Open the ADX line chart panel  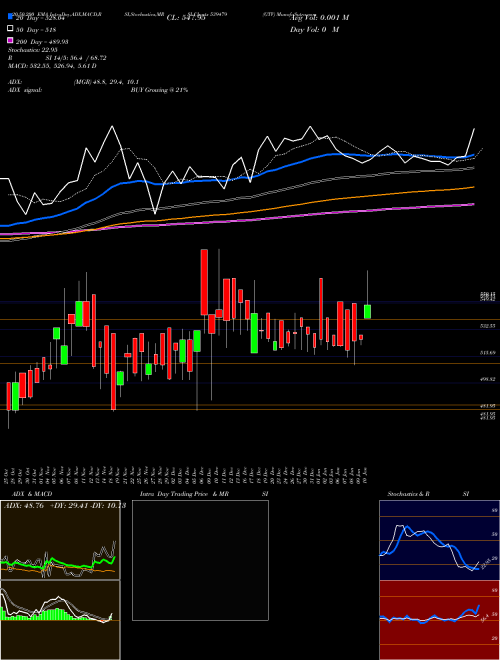coord(60,540)
